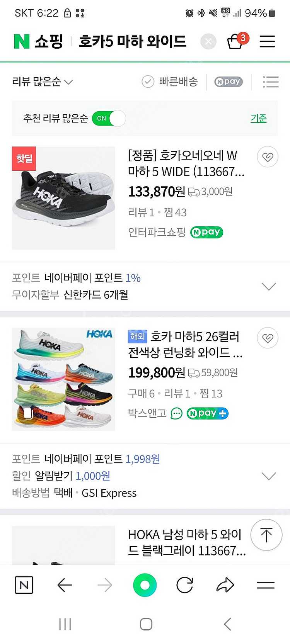The width and height of the screenshot is (290, 644).
Task: Enable the 빠른배송 filter checkbox
Action: point(170,82)
